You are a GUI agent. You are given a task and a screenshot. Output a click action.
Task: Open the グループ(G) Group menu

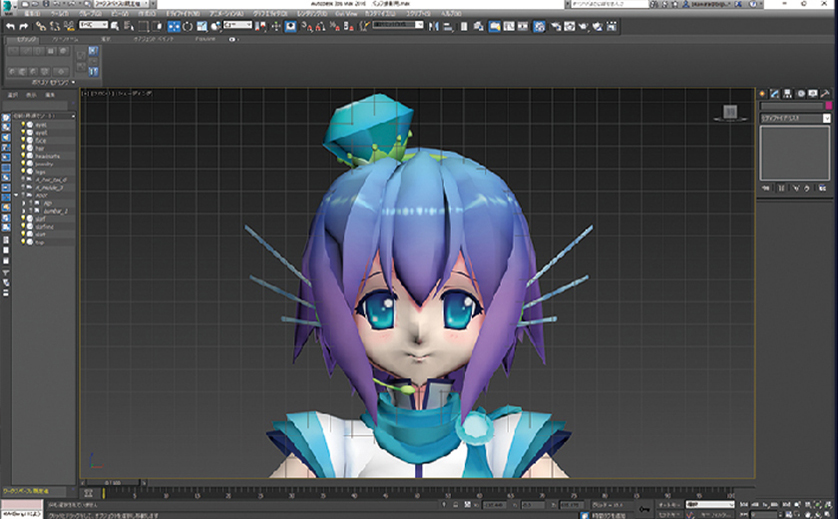pos(91,13)
